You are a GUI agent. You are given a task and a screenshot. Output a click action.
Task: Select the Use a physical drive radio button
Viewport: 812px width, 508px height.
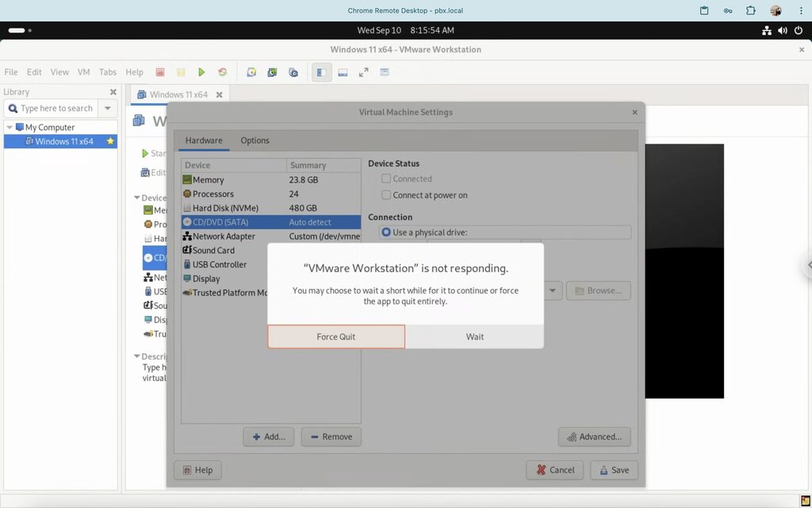tap(387, 233)
